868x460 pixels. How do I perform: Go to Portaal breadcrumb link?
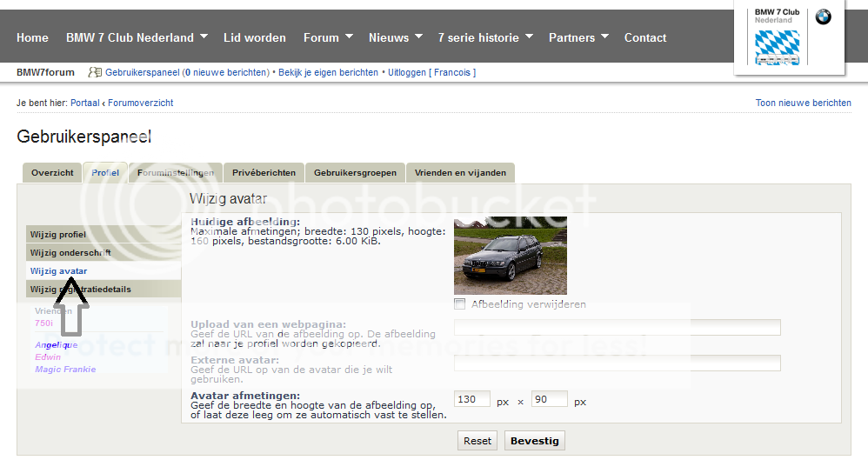pos(84,103)
